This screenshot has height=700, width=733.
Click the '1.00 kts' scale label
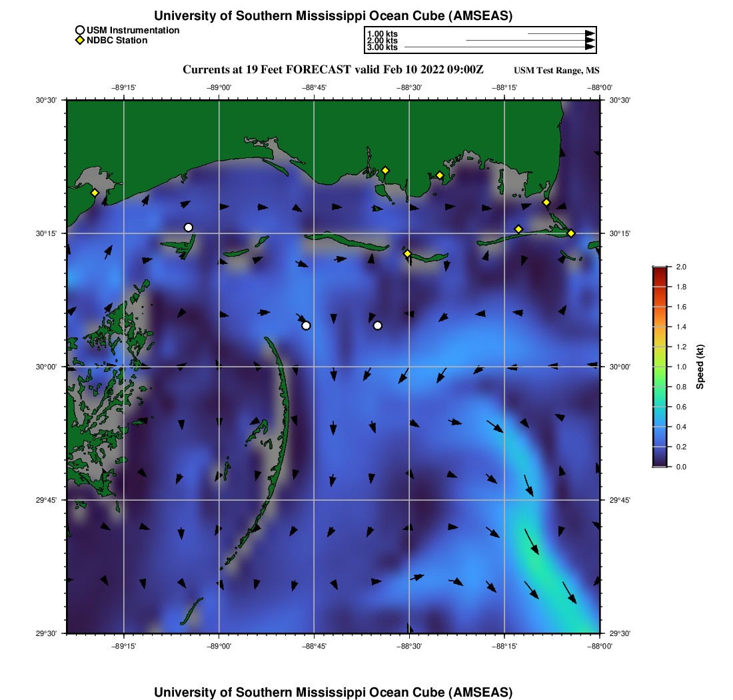382,34
